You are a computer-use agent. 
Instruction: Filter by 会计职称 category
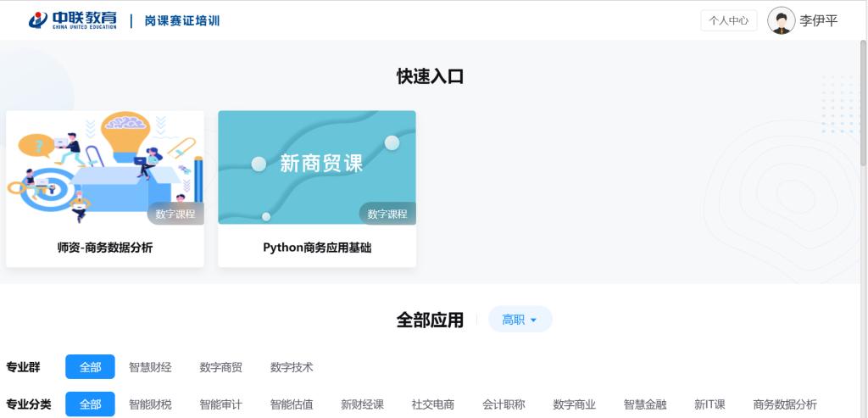[504, 404]
